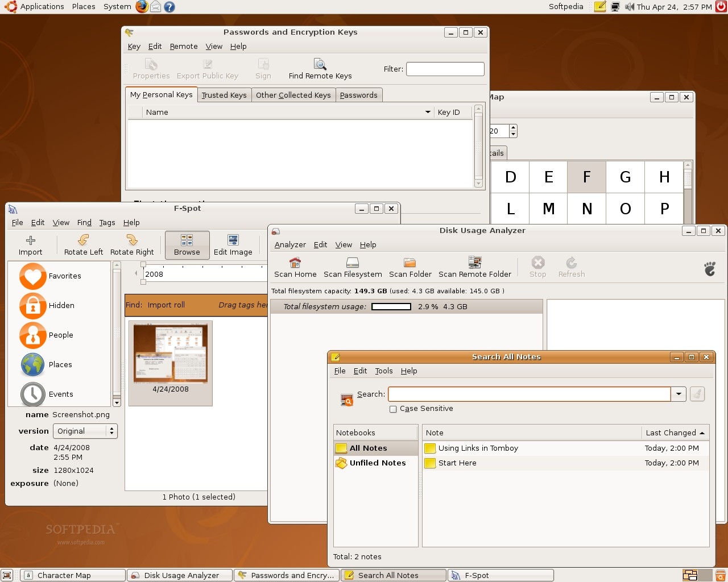The image size is (728, 582).
Task: Switch to the Other Collected Keys tab
Action: (x=293, y=95)
